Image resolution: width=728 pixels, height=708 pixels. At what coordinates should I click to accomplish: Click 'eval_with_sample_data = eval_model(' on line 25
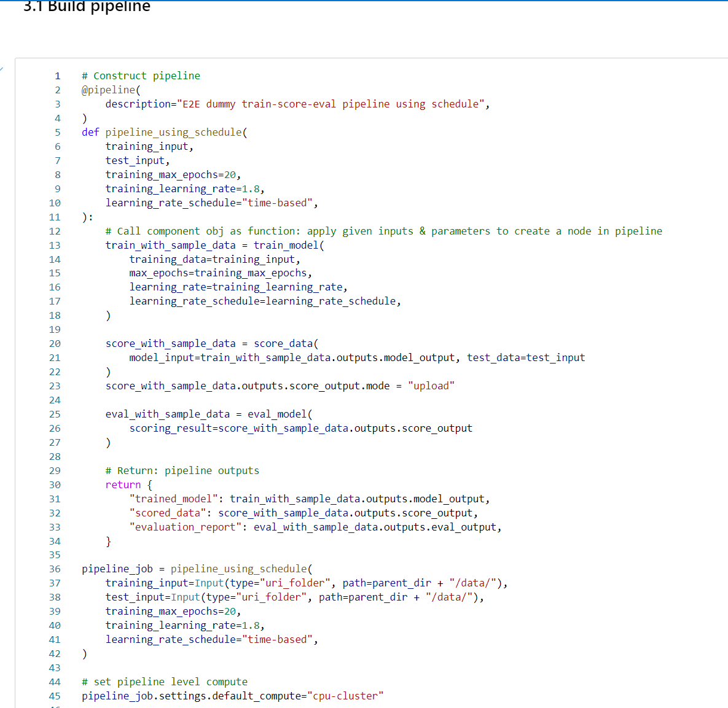pyautogui.click(x=208, y=414)
